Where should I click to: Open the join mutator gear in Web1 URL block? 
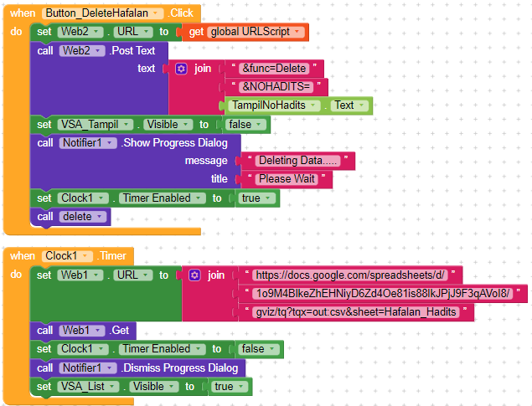(194, 275)
